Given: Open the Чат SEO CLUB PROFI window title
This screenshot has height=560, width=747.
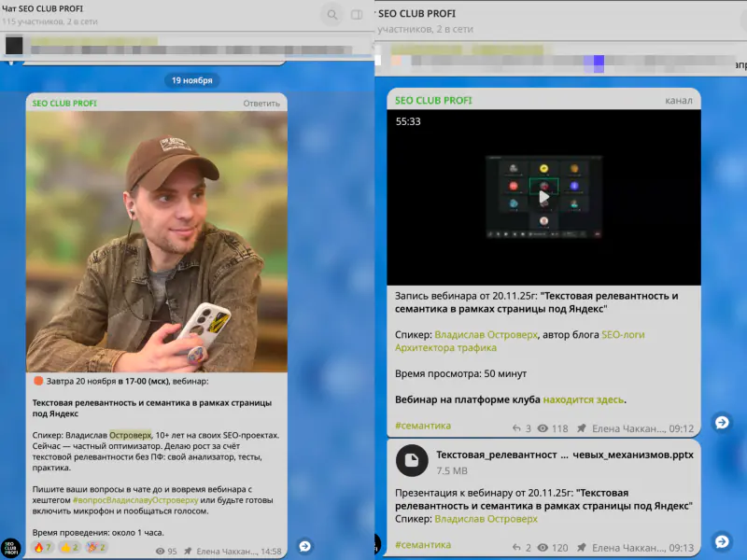Looking at the screenshot, I should click(42, 8).
